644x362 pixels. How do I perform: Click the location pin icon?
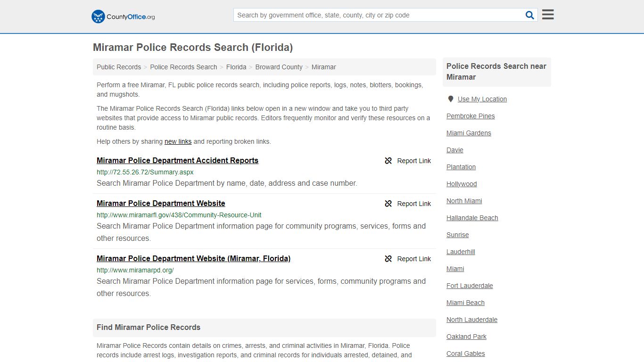pyautogui.click(x=451, y=99)
